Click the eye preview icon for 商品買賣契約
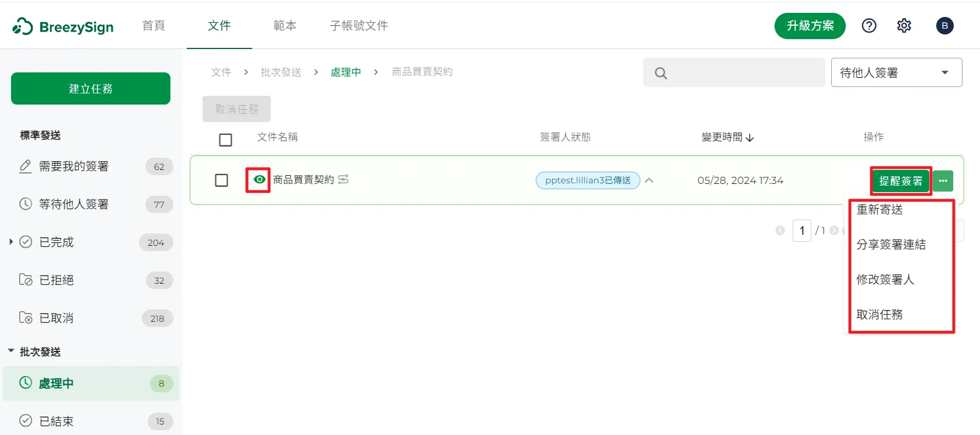Viewport: 980px width, 435px height. [x=259, y=180]
